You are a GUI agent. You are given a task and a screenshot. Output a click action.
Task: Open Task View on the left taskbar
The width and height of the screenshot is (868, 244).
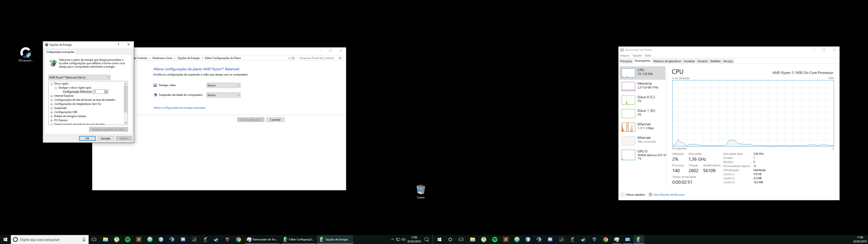(94, 239)
